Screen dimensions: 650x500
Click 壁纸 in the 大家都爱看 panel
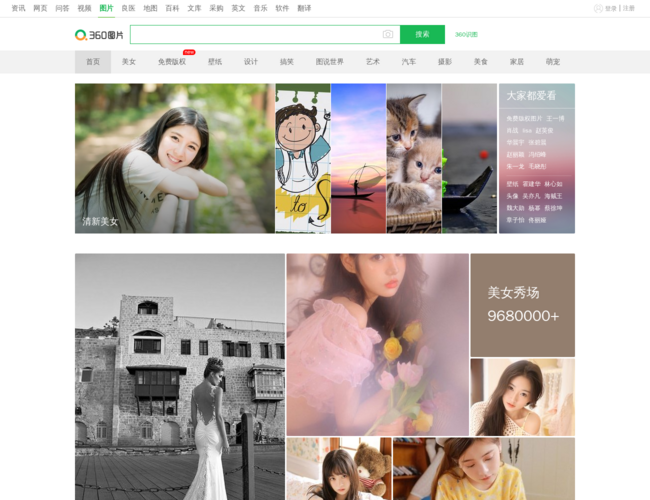(x=512, y=184)
